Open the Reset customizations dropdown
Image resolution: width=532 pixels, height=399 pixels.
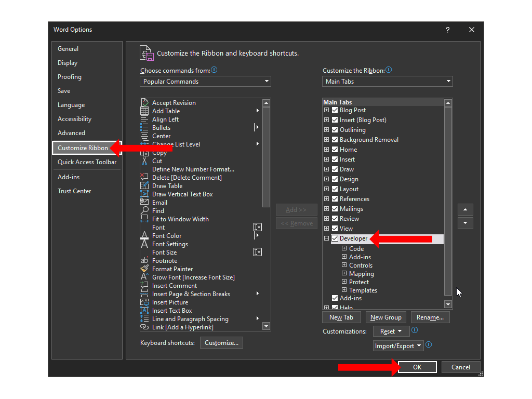[391, 331]
